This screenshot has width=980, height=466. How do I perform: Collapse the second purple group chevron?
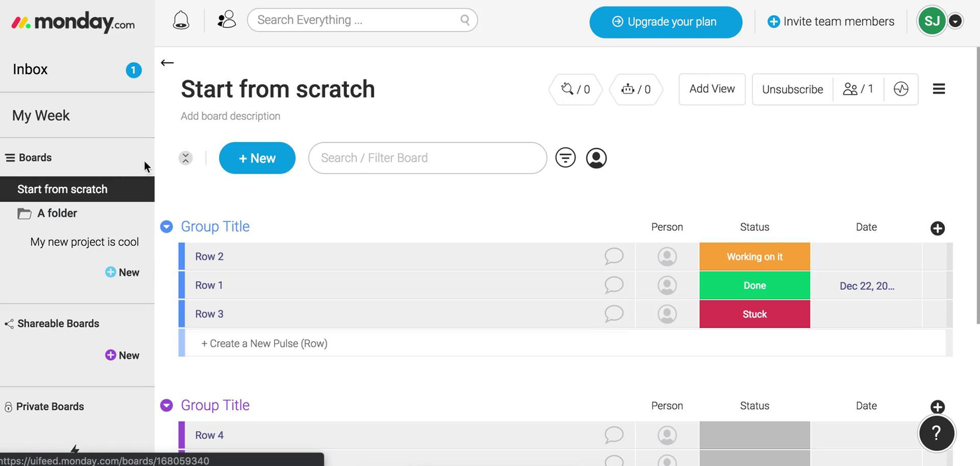pos(166,404)
